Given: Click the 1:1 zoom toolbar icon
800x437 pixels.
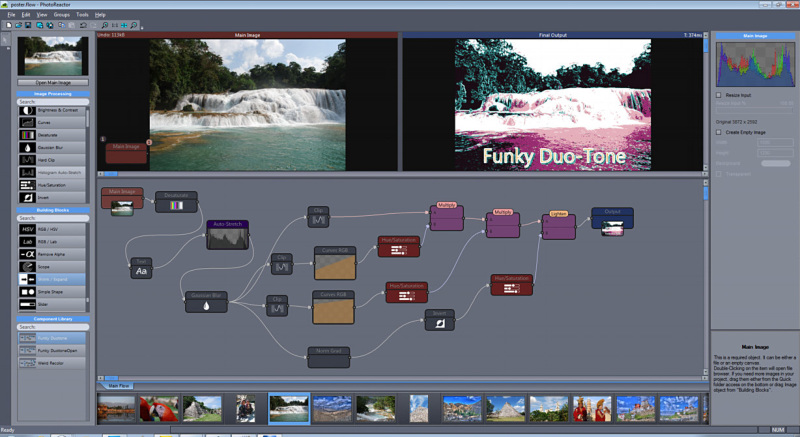Looking at the screenshot, I should (x=115, y=25).
